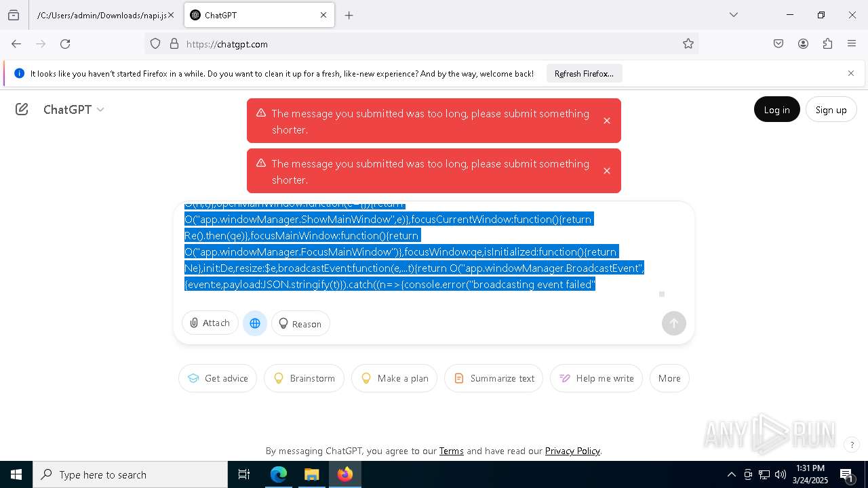The width and height of the screenshot is (868, 488).
Task: Click the Firefox taskbar icon
Action: pos(345,474)
